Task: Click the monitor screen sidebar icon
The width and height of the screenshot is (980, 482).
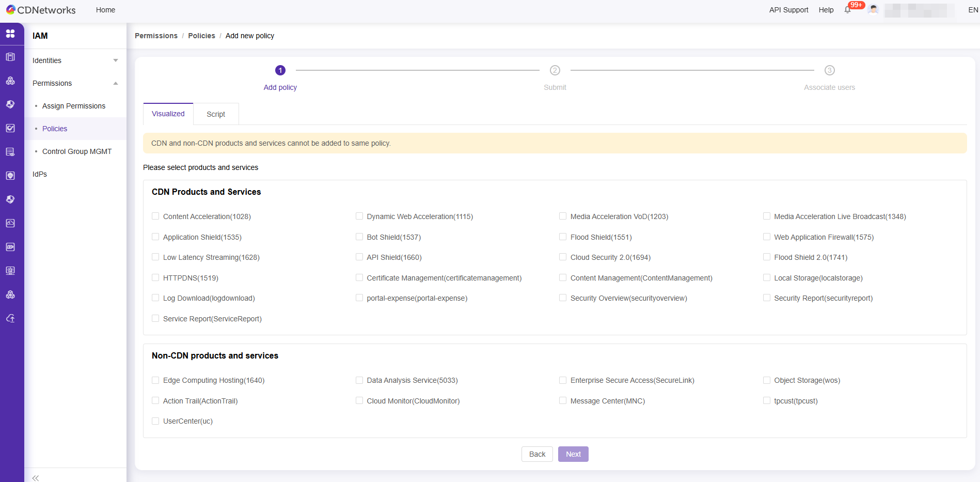Action: (x=10, y=271)
